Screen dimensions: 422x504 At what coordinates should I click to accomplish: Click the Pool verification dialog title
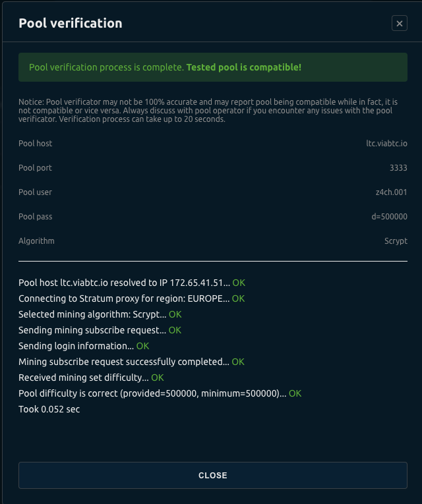coord(71,24)
